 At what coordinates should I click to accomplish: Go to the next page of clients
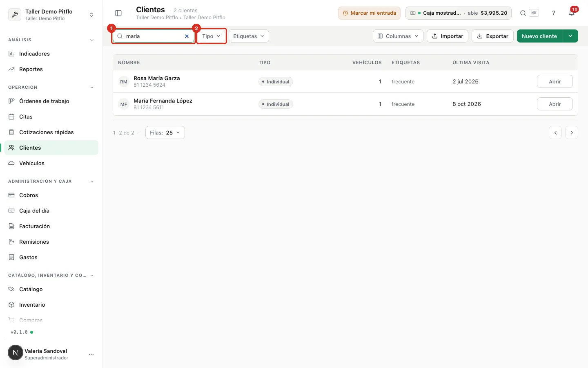572,132
